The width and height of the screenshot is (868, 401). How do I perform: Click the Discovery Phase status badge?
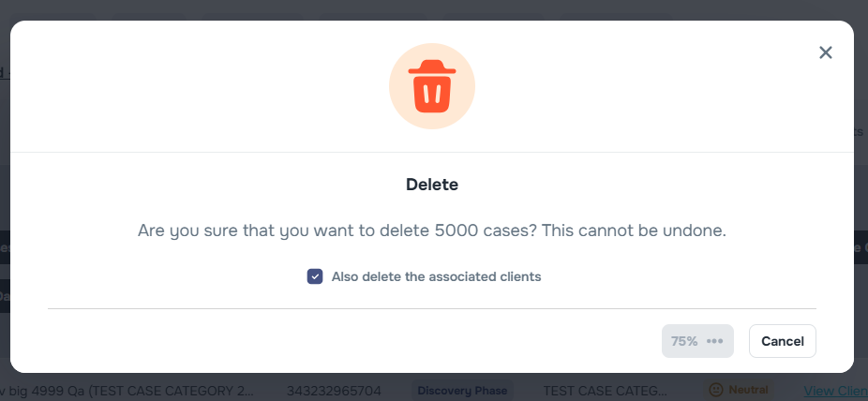pos(461,390)
